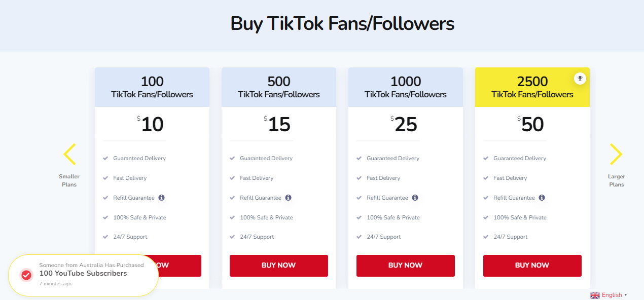
Task: Open Refill Guarantee info icon in 2500 plan
Action: 542,198
